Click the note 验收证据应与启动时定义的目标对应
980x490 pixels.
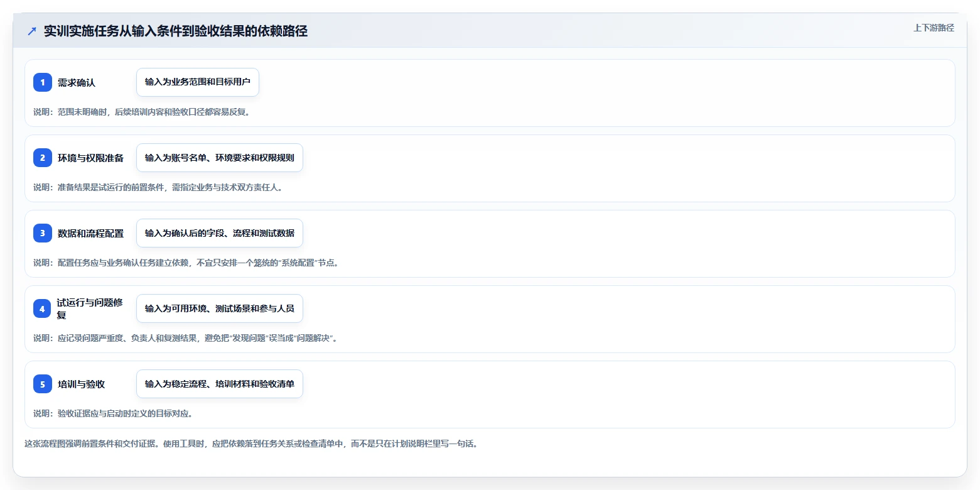pyautogui.click(x=113, y=413)
